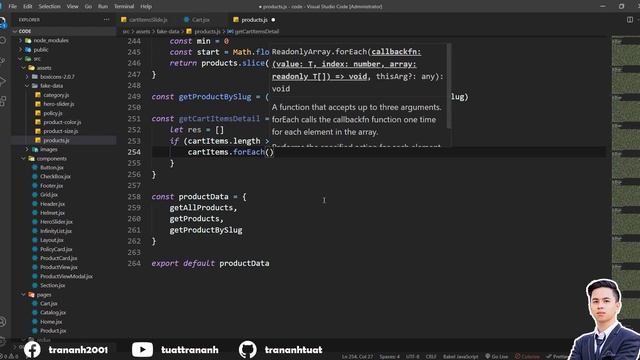
Task: Click 'products.js' in the breadcrumb
Action: 207,31
